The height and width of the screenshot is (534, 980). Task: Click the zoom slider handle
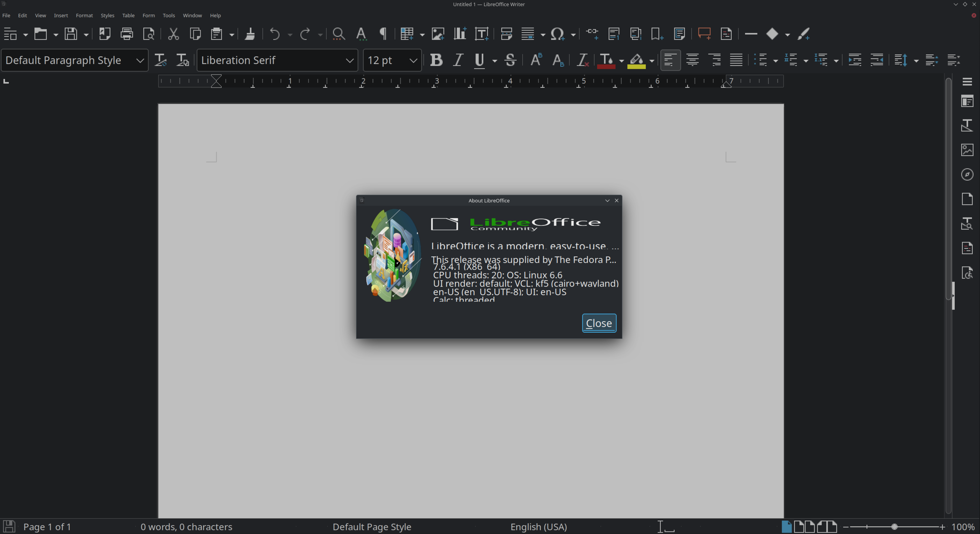(x=894, y=527)
